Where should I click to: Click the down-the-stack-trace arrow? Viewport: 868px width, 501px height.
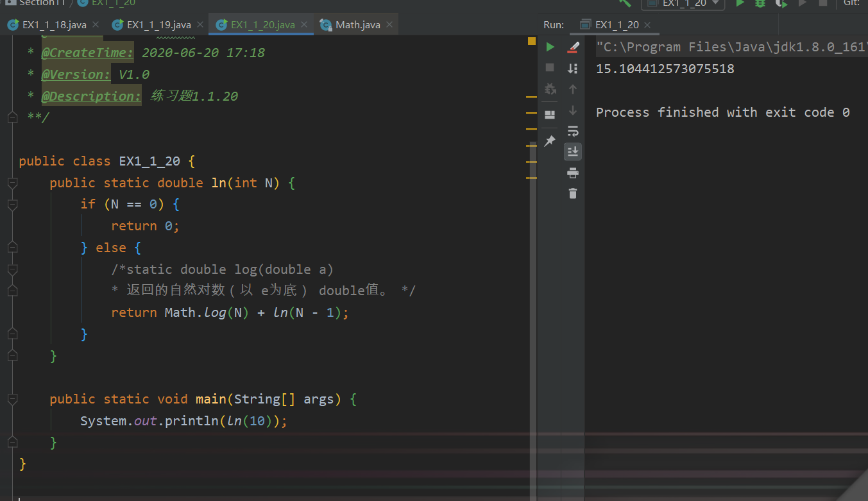click(x=573, y=110)
